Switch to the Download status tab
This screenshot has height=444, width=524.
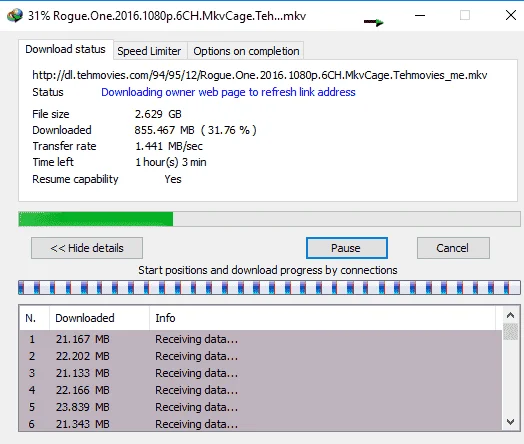pyautogui.click(x=66, y=49)
